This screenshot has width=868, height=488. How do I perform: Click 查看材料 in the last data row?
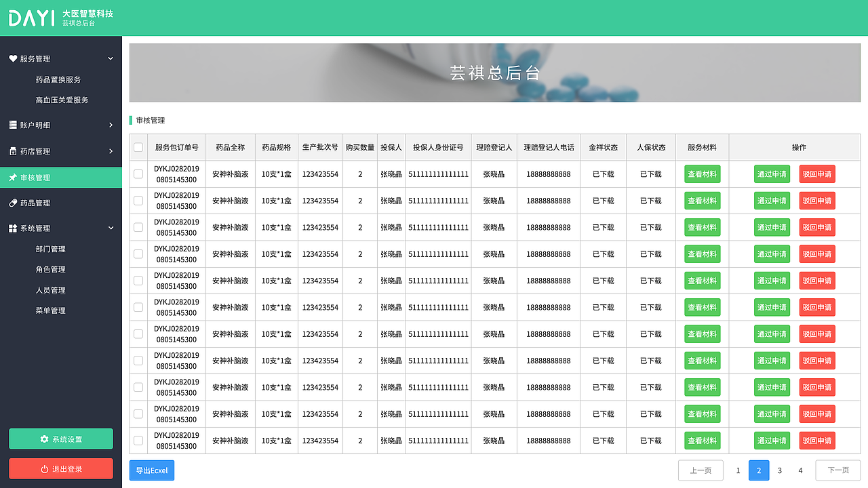click(x=703, y=441)
